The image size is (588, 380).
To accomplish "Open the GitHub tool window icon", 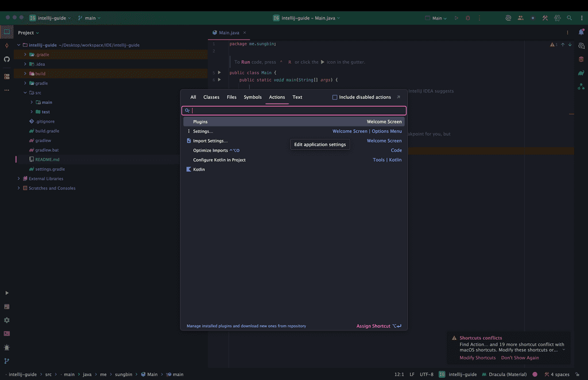I will [x=7, y=59].
